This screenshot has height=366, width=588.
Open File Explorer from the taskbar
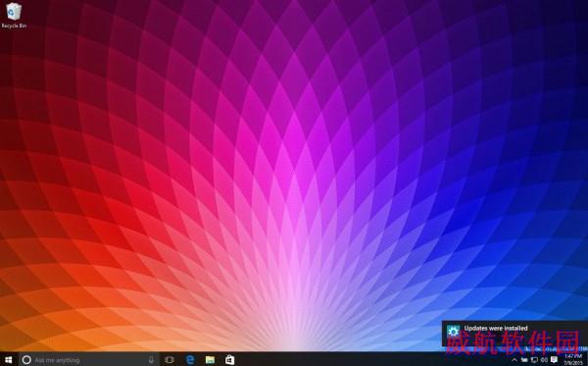[x=210, y=360]
